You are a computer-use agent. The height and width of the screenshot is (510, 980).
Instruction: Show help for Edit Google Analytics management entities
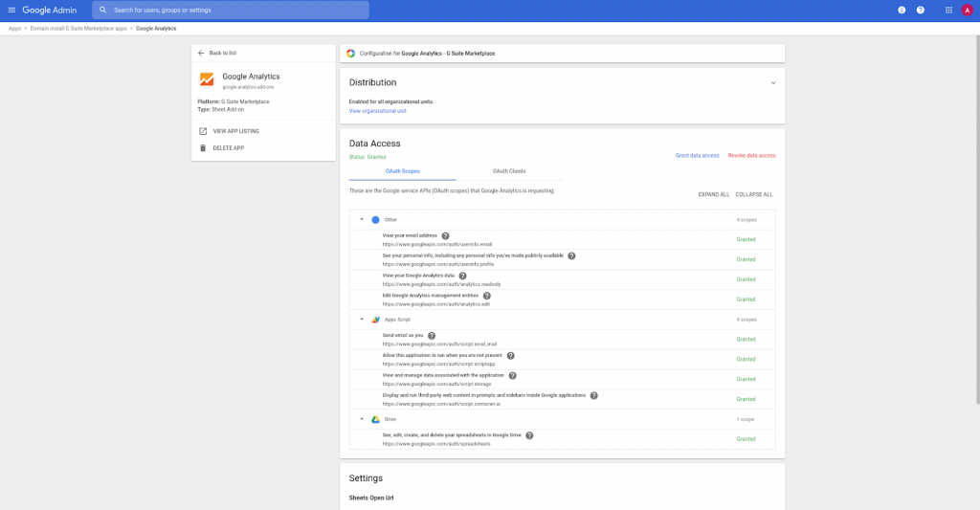click(x=487, y=297)
